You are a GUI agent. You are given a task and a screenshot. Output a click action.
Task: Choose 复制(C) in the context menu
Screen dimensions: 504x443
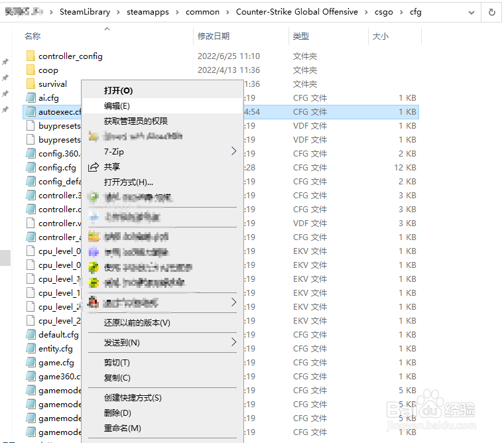coord(162,378)
